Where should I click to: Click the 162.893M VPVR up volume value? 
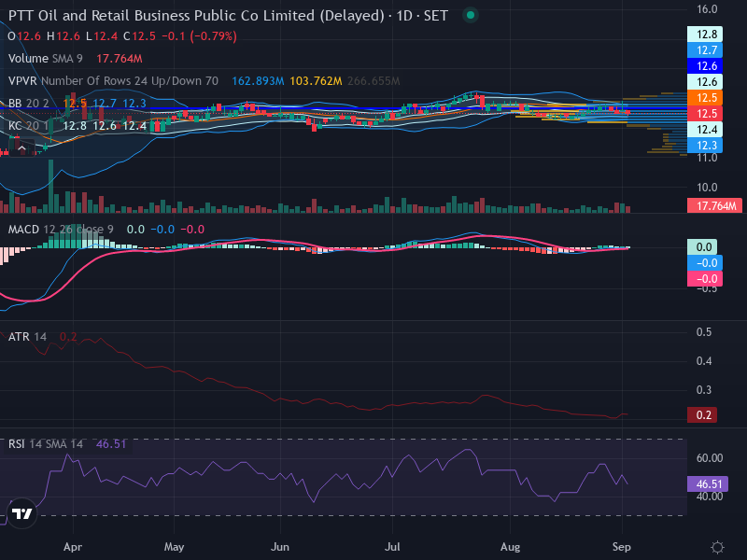pos(258,81)
